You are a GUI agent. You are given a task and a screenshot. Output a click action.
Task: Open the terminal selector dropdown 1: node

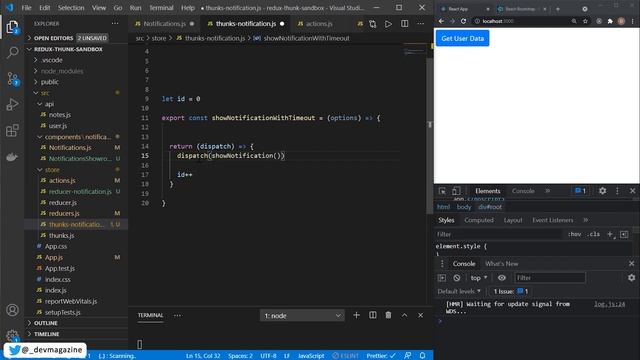coord(302,316)
